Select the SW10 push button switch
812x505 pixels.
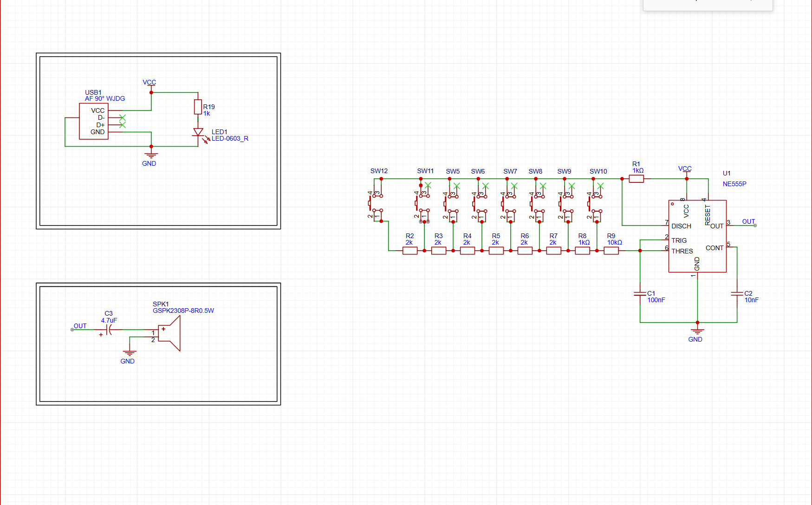point(595,203)
